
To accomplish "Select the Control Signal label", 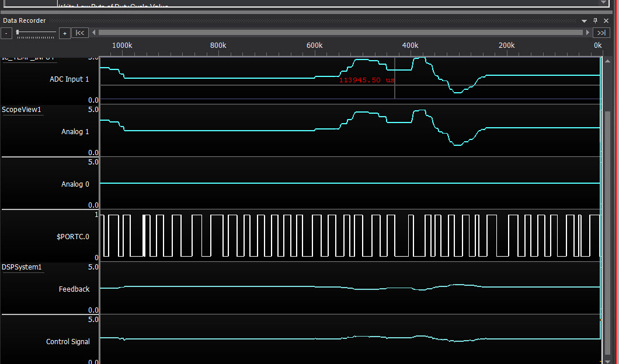I will pyautogui.click(x=68, y=341).
